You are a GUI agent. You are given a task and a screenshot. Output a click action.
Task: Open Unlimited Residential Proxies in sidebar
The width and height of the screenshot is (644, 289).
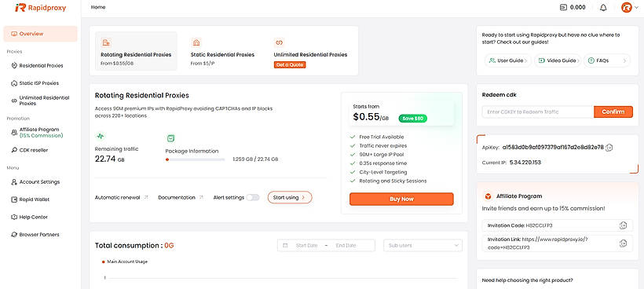[x=40, y=101]
